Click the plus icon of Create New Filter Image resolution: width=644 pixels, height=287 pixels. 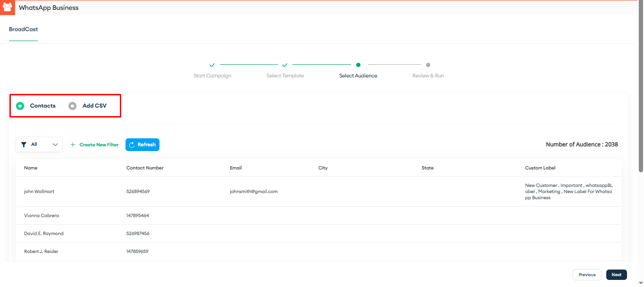(x=73, y=145)
